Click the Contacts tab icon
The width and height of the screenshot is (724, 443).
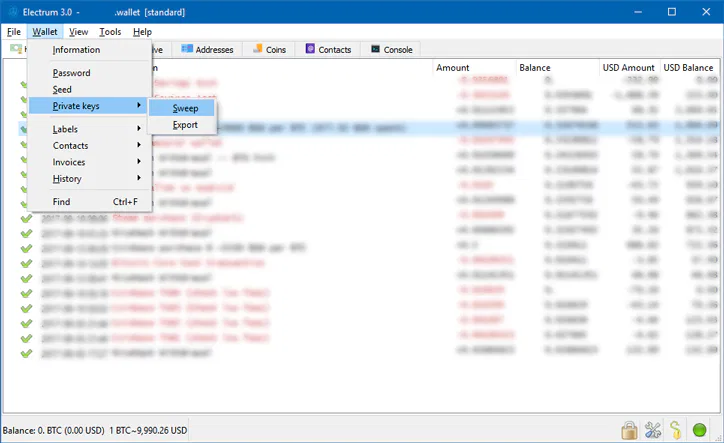click(312, 49)
